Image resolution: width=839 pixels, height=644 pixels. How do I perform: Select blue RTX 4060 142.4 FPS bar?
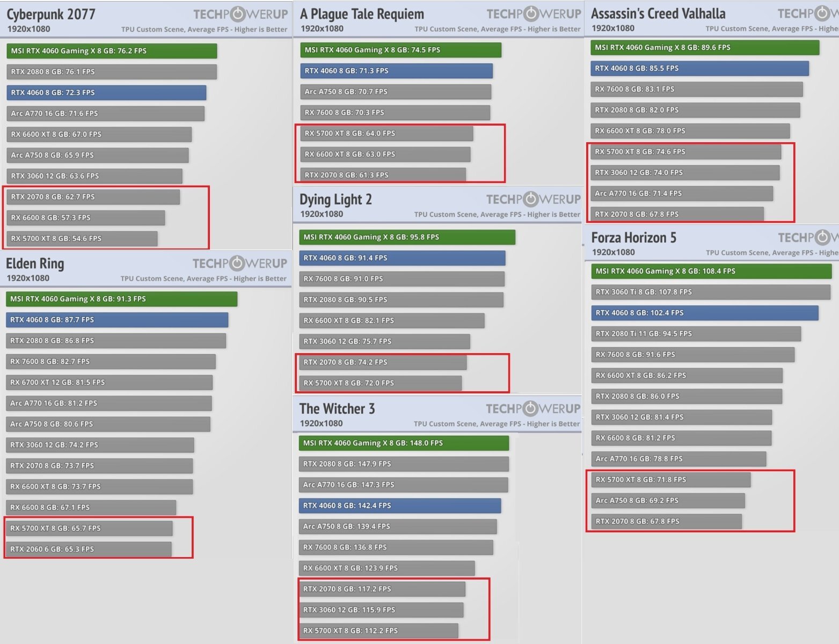pyautogui.click(x=400, y=506)
